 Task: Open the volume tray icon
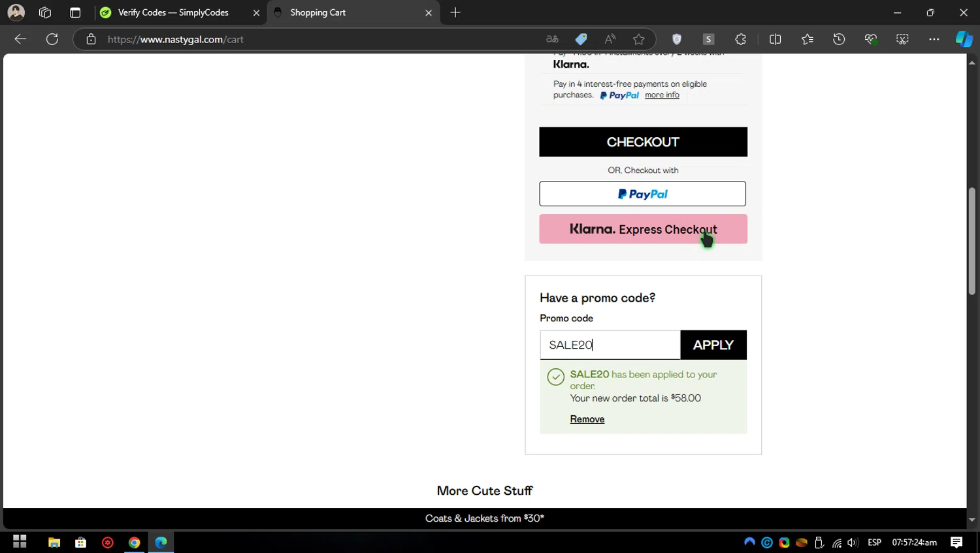853,543
